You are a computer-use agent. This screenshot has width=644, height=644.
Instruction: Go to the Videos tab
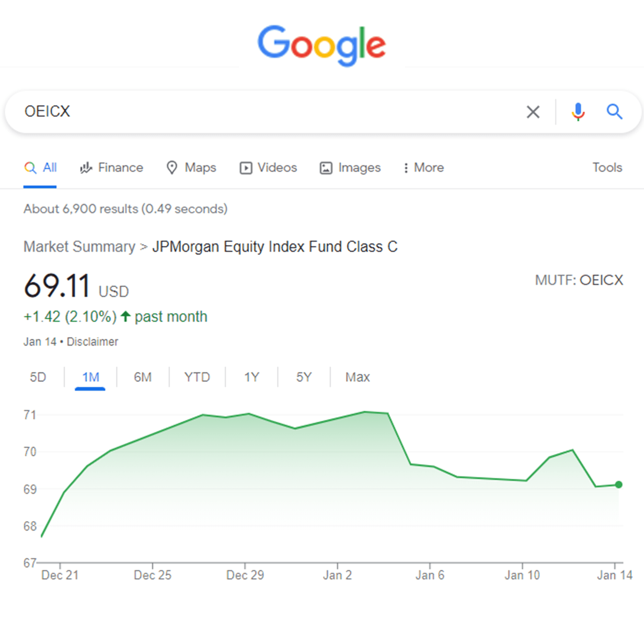point(269,168)
